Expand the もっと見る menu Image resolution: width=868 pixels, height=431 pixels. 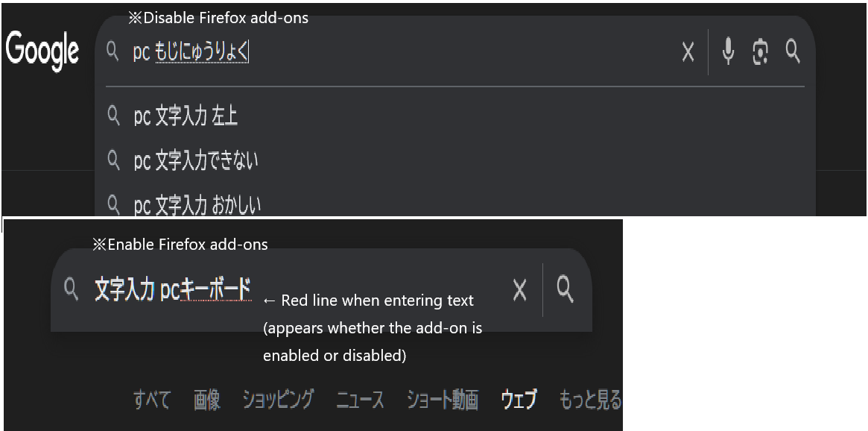589,400
